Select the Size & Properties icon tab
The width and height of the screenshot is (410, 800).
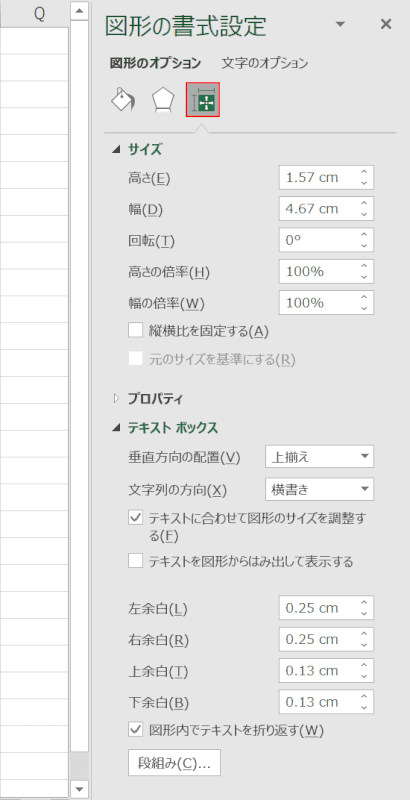(x=203, y=100)
